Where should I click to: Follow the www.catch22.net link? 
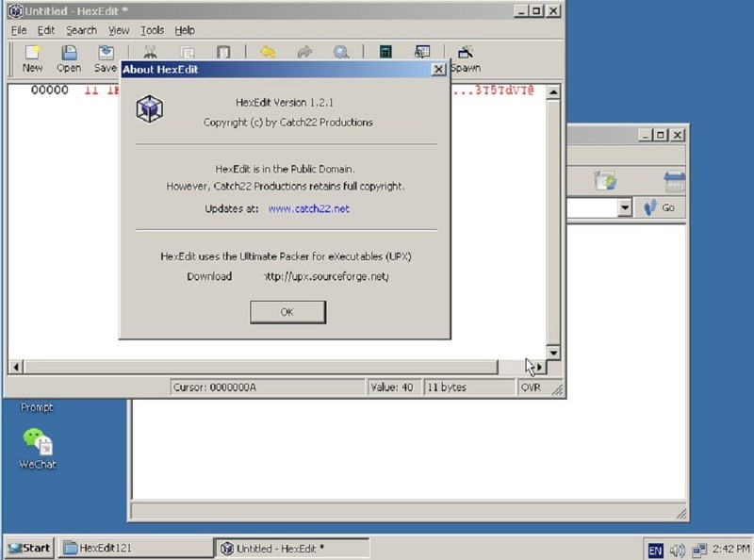coord(309,208)
